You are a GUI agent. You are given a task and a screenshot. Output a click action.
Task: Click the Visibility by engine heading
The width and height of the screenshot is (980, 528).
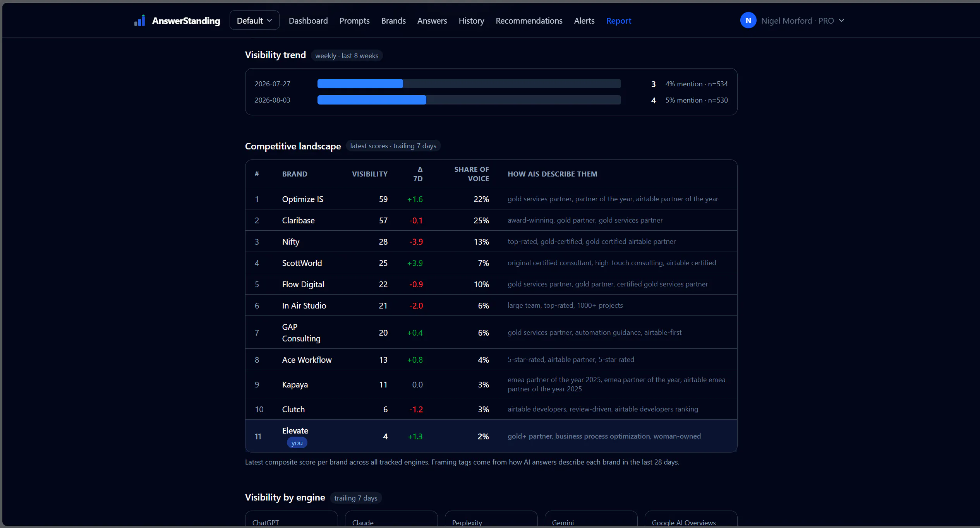coord(285,497)
